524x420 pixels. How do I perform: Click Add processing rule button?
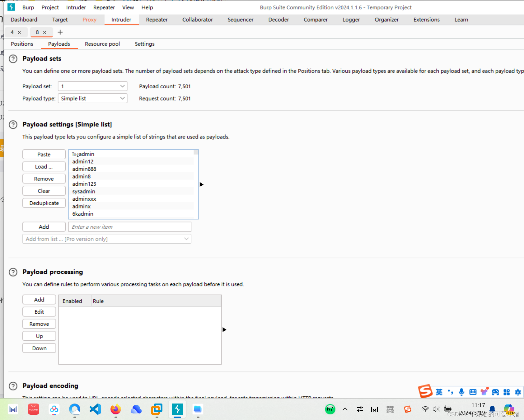(x=39, y=300)
